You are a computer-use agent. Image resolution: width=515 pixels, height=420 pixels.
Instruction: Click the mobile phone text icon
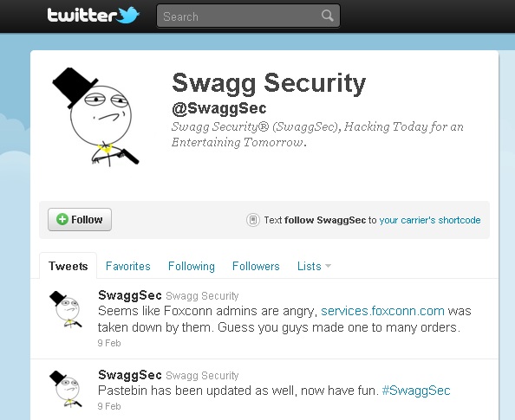253,219
